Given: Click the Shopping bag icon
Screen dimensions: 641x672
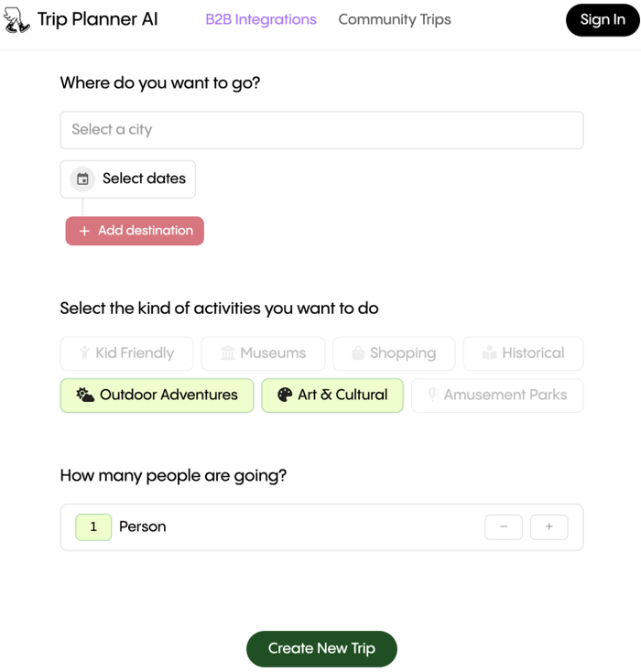Looking at the screenshot, I should [x=358, y=353].
